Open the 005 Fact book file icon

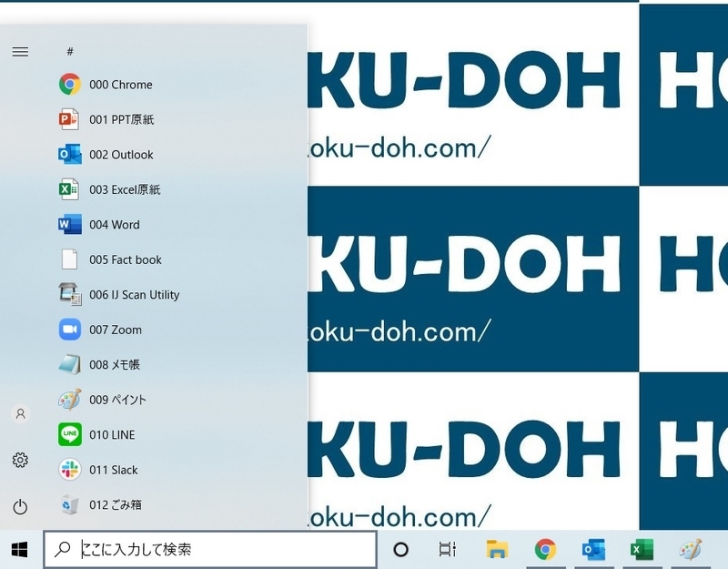coord(70,259)
